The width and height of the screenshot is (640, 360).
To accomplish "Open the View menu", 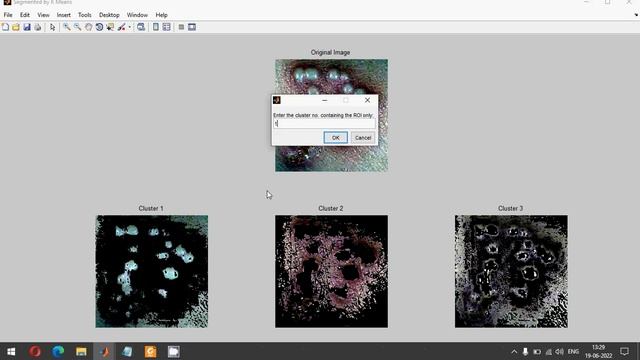I will [x=43, y=15].
